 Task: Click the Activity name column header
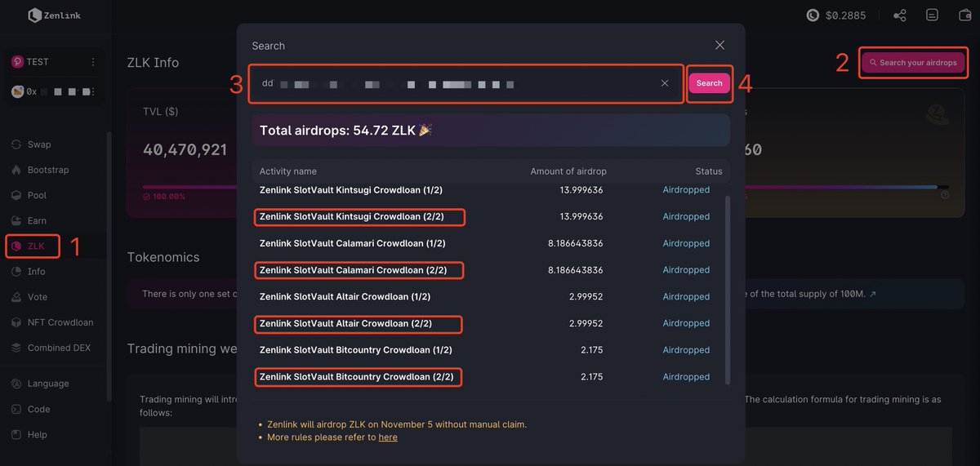coord(288,171)
